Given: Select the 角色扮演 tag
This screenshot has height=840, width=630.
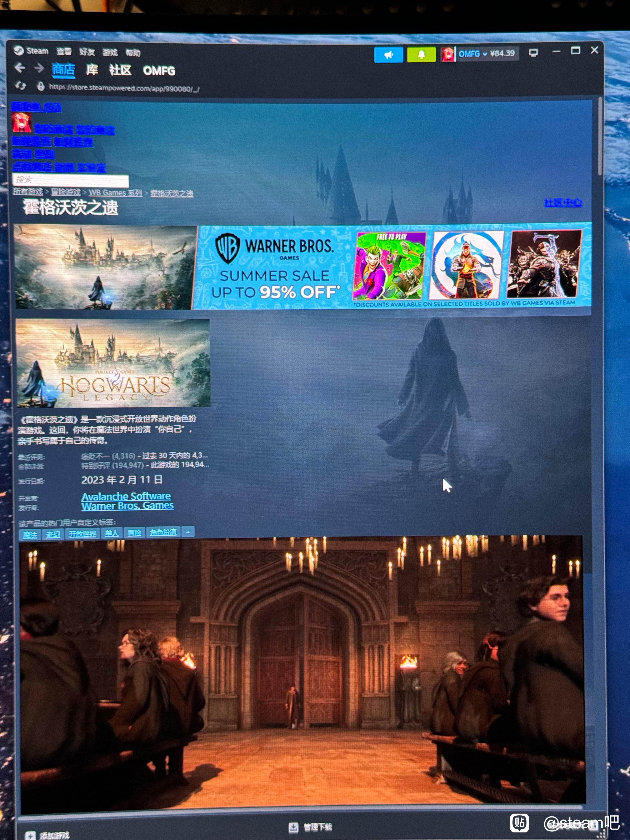Looking at the screenshot, I should coord(163,532).
